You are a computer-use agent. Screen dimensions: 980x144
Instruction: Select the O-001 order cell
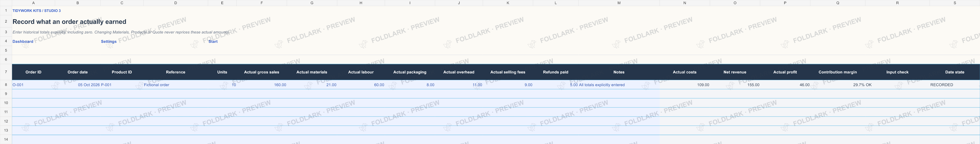[x=34, y=85]
